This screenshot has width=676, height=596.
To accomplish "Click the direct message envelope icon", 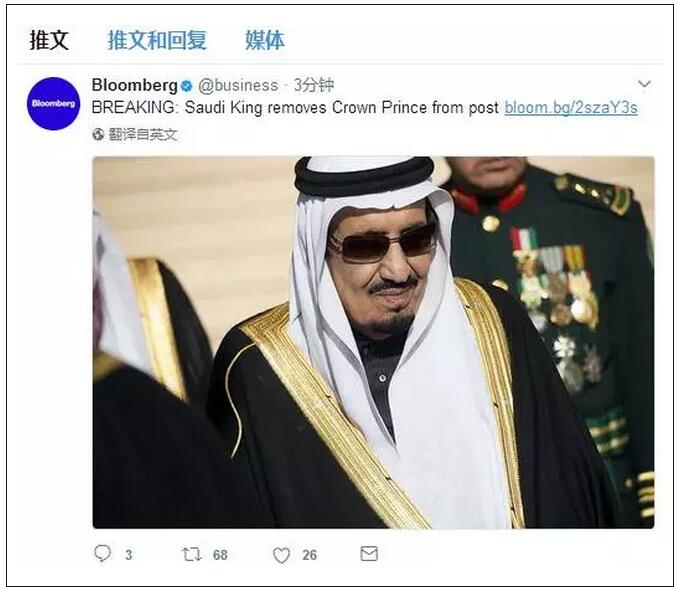I will point(369,554).
